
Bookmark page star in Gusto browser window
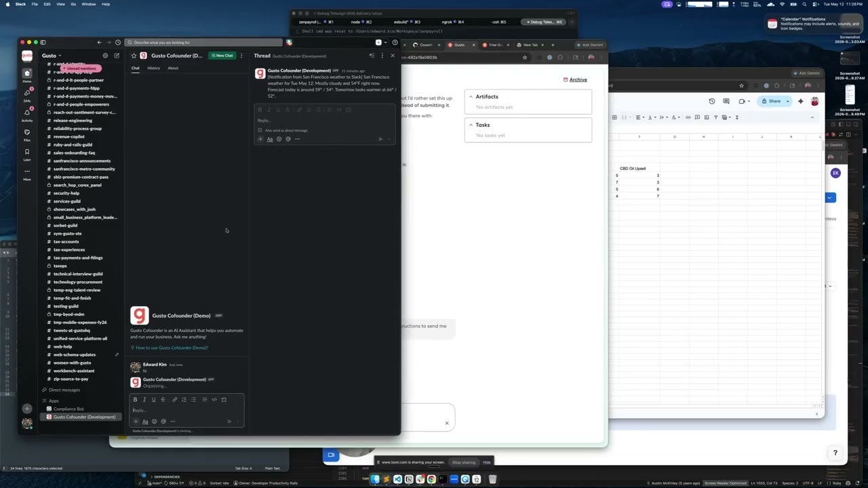coord(525,58)
